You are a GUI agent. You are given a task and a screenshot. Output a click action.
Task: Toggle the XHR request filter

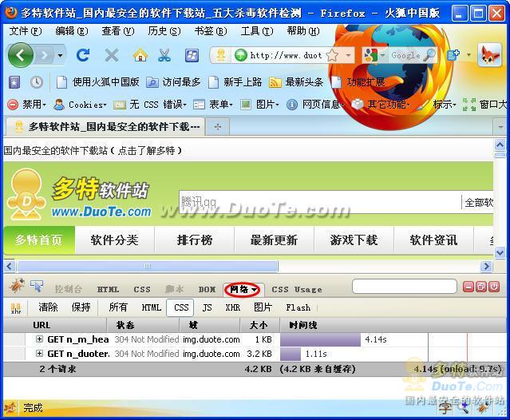[232, 307]
